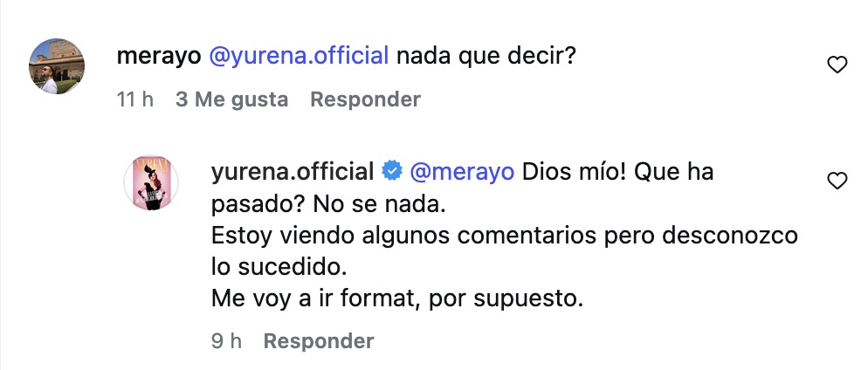Open the "9 h" timestamp link
Viewport: 868px width, 370px height.
pyautogui.click(x=226, y=340)
